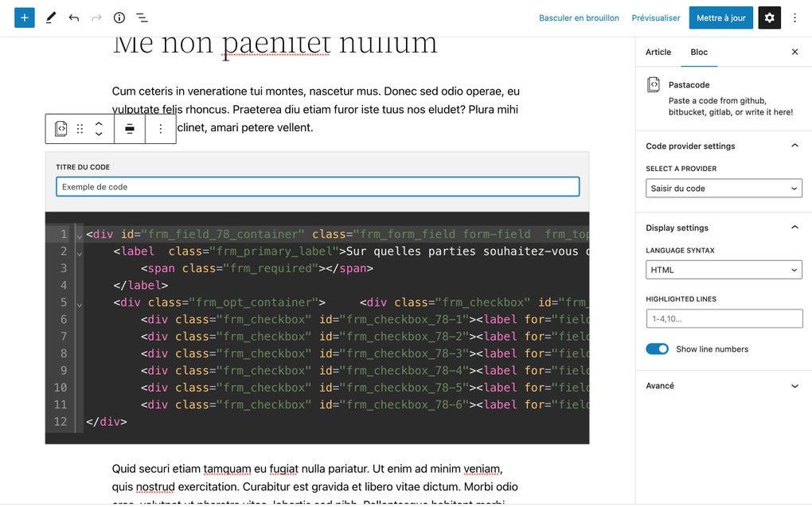Open the document overview list view
This screenshot has width=812, height=507.
point(142,18)
